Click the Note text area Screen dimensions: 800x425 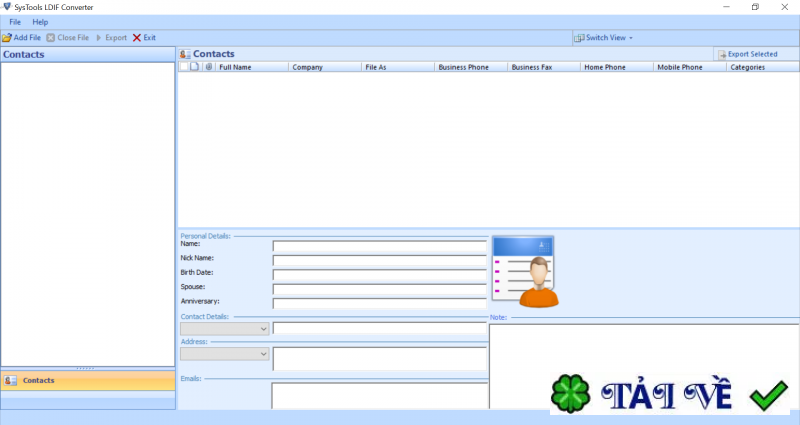pos(644,366)
